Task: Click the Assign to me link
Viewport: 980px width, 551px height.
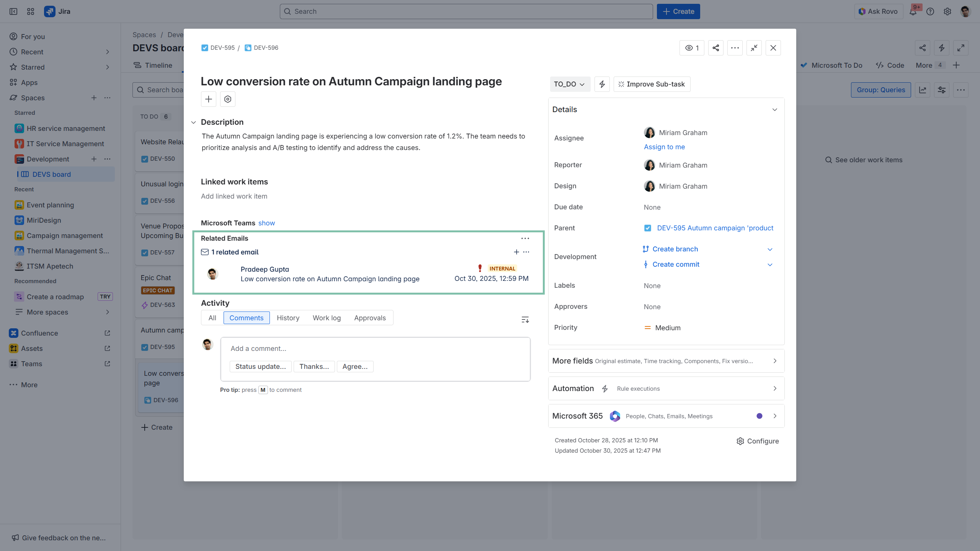Action: (x=664, y=147)
